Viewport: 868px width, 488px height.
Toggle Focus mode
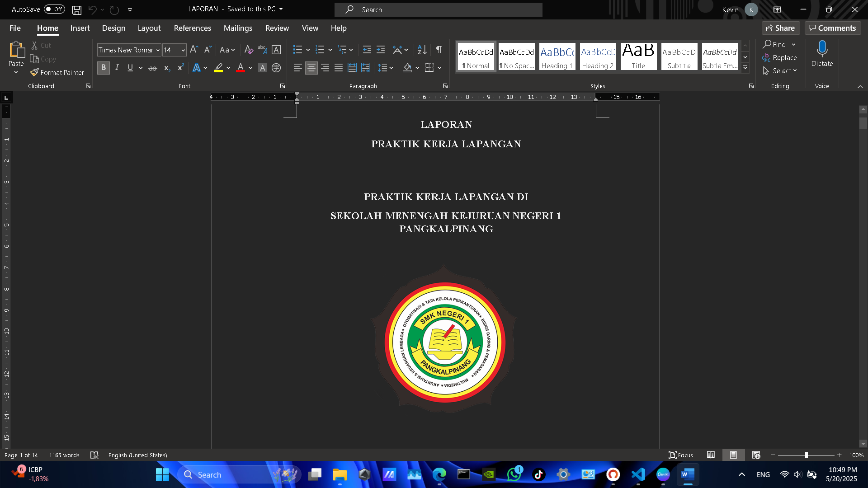[x=681, y=455]
